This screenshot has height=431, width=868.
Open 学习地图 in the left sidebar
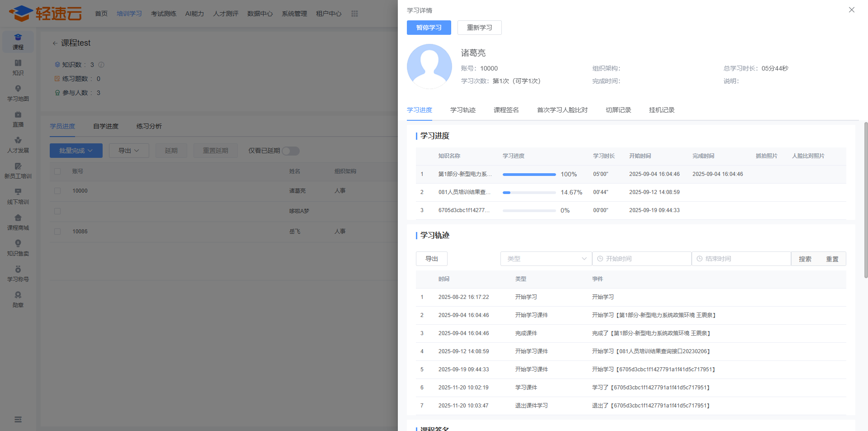point(18,93)
